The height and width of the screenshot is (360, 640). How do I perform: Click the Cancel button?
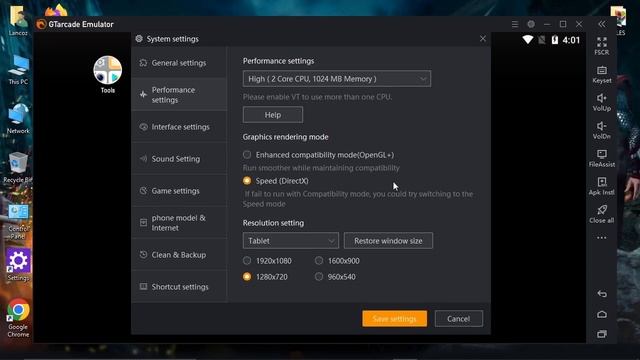[458, 319]
